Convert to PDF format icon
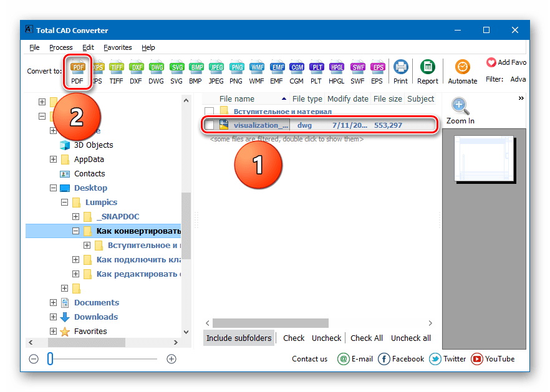 pyautogui.click(x=77, y=72)
